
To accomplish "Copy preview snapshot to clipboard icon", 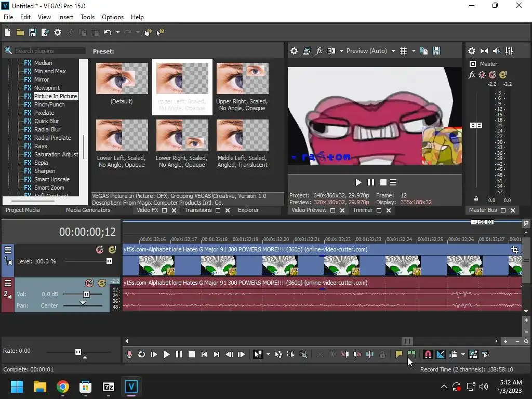I will pos(424,51).
